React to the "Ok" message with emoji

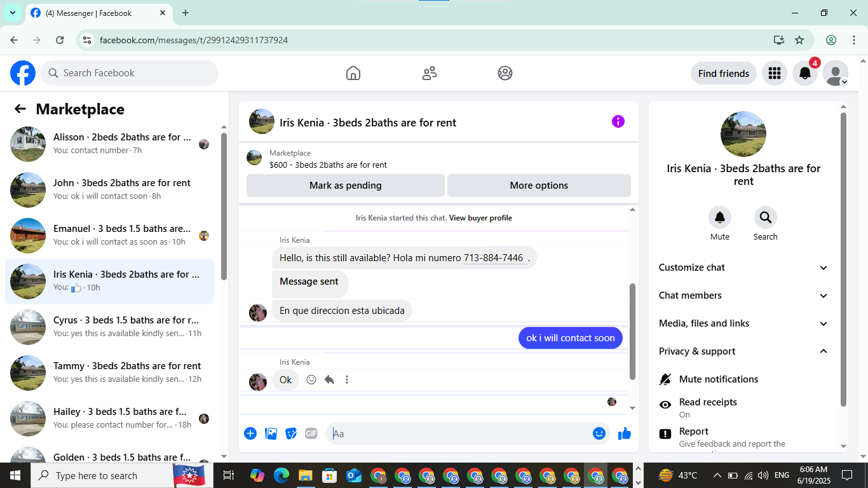click(311, 379)
